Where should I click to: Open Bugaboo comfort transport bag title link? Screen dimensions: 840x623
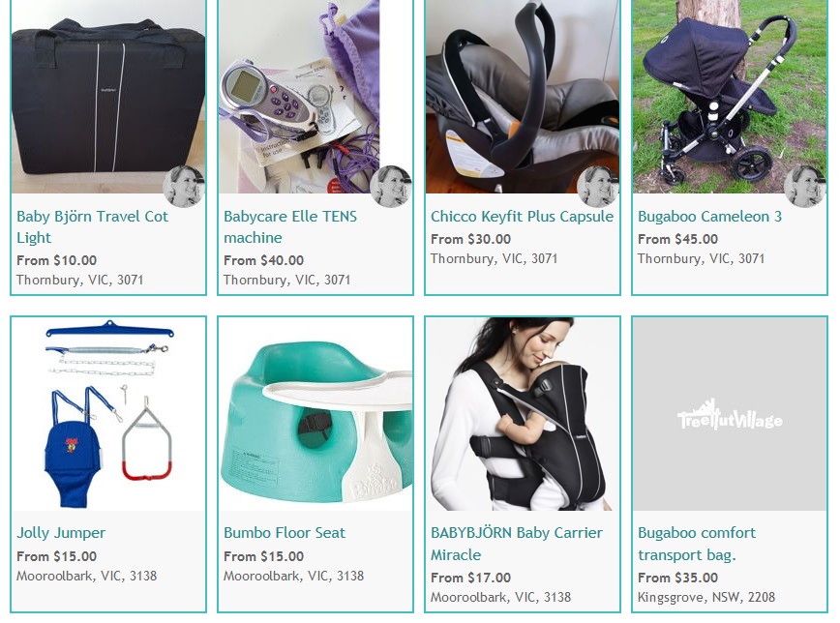697,544
